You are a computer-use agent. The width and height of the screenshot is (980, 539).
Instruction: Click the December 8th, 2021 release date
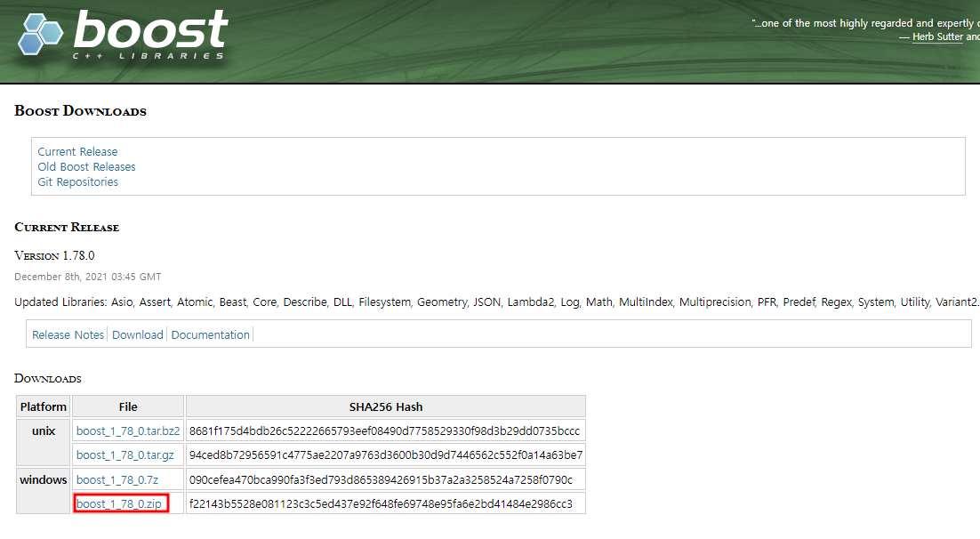[87, 277]
